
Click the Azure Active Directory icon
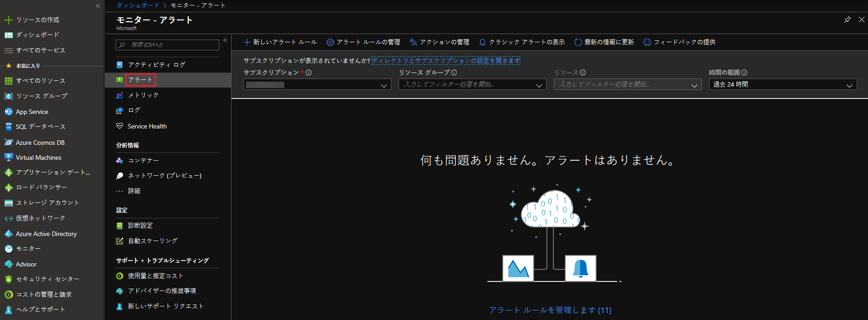click(8, 234)
